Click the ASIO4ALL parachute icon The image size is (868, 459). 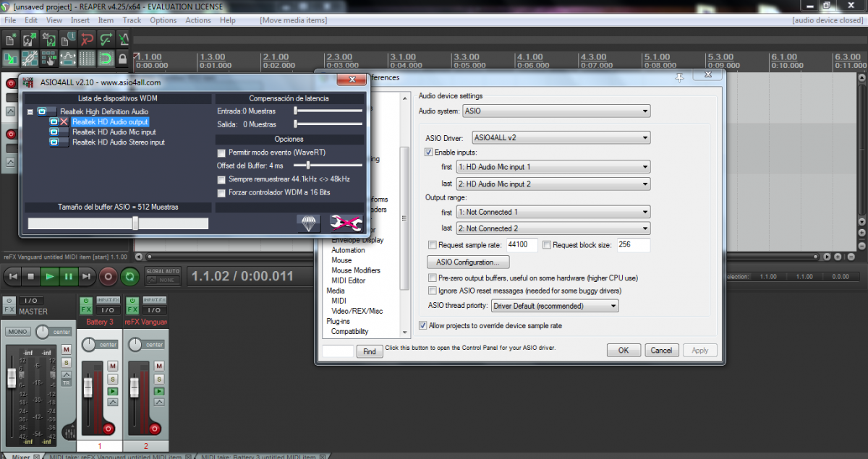click(x=309, y=223)
